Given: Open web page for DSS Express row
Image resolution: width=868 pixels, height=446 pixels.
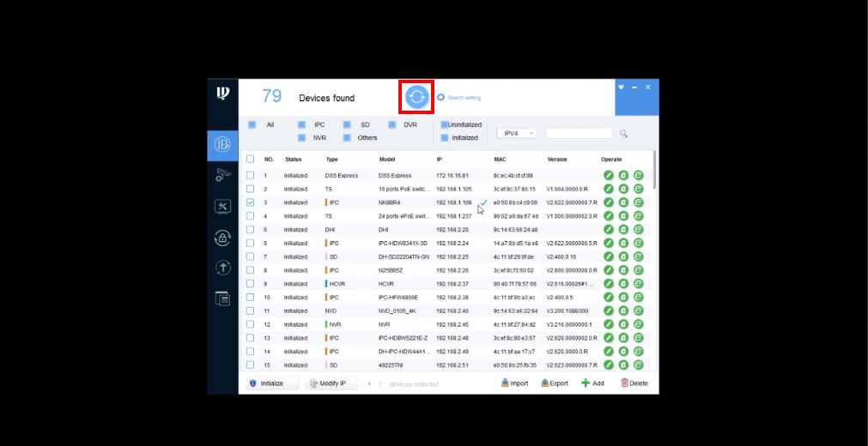Looking at the screenshot, I should point(638,176).
